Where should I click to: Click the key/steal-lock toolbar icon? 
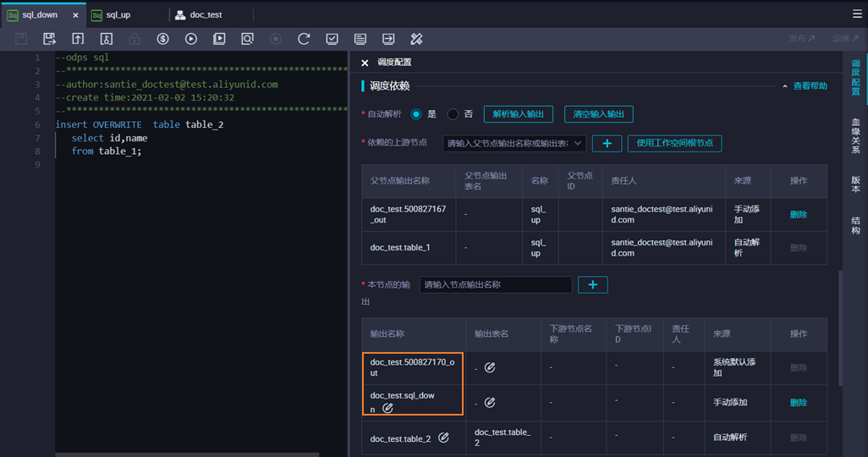[107, 39]
